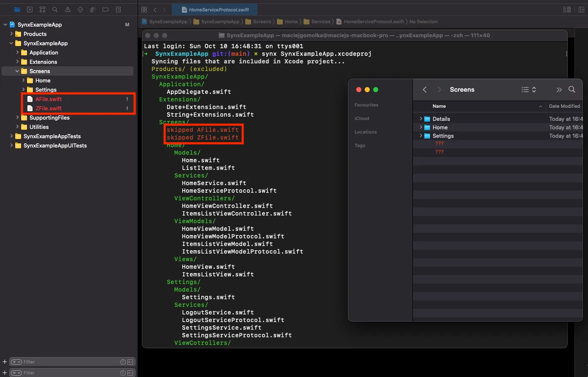This screenshot has width=588, height=377.
Task: Toggle recent filter in lower filter bar
Action: point(123,373)
